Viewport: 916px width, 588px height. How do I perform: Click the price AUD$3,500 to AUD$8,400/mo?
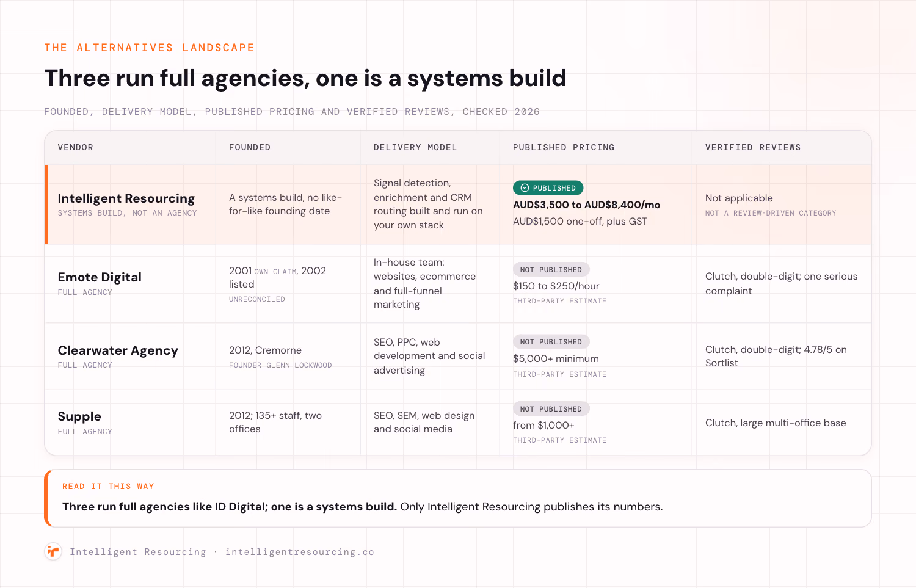click(x=586, y=205)
